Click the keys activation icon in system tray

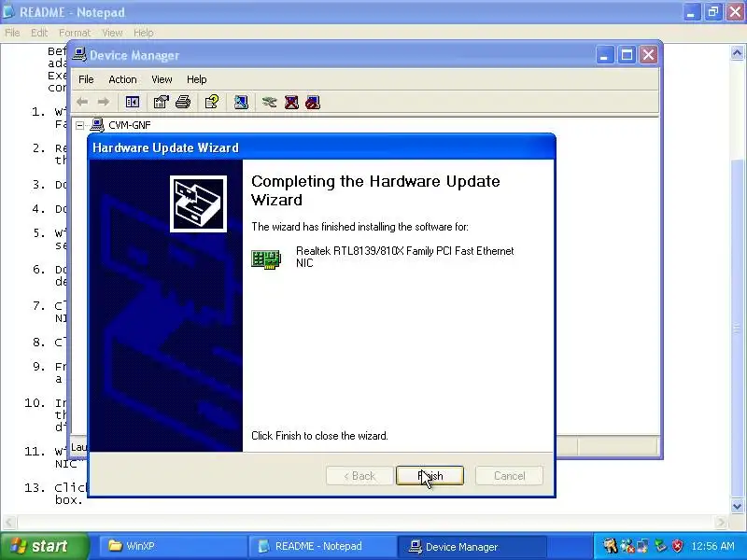610,546
